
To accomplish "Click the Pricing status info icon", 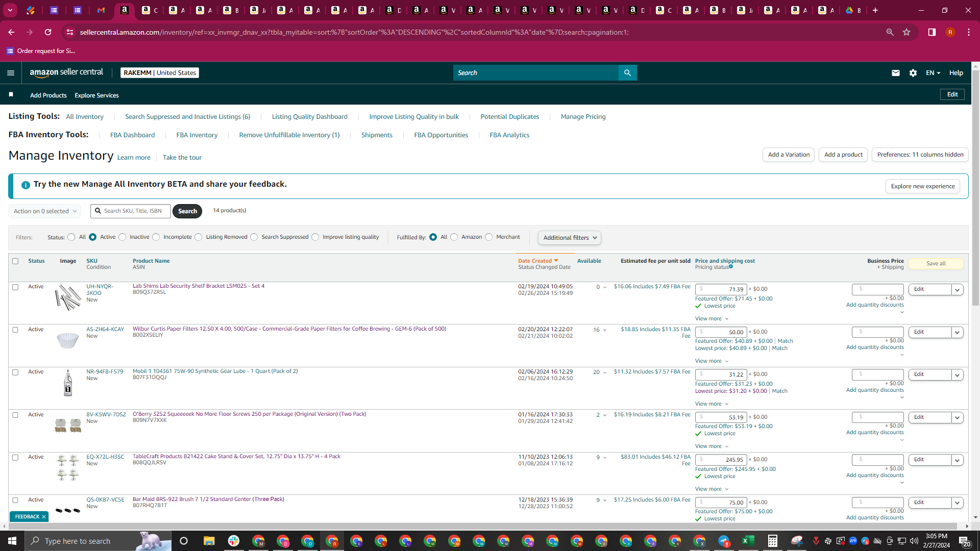I will (731, 266).
